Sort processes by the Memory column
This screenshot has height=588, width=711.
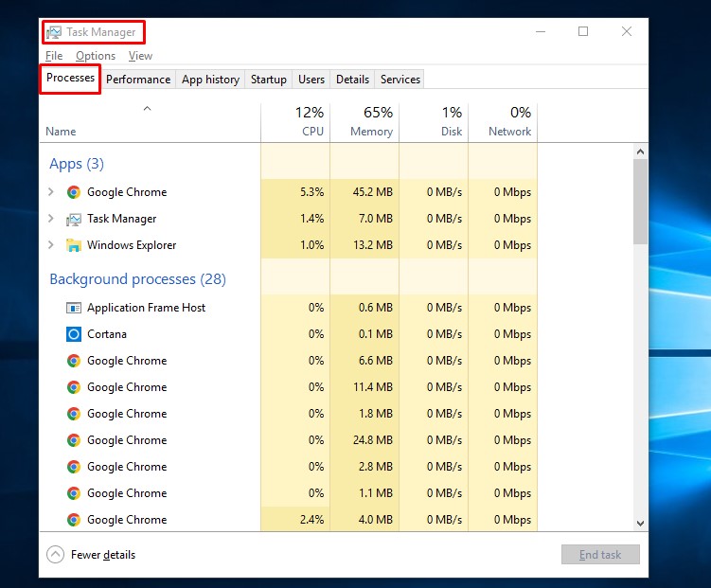coord(371,121)
